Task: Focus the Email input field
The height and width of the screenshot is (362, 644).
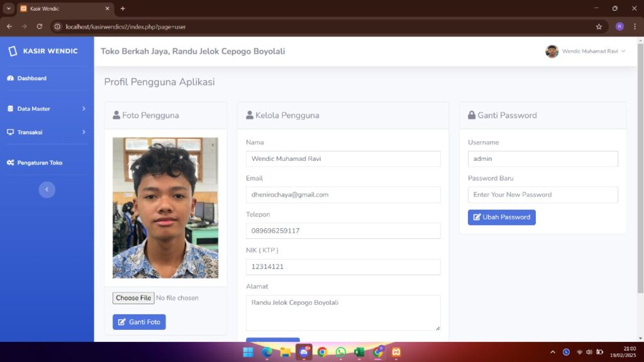Action: (343, 195)
